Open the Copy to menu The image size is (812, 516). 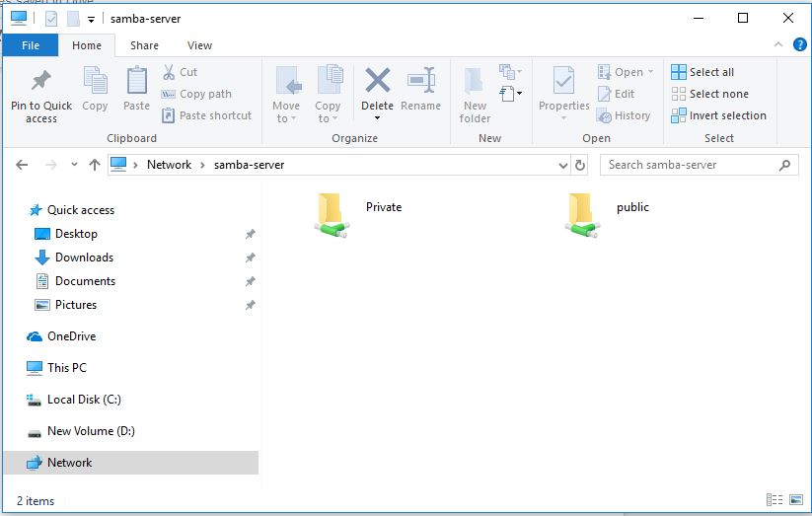coord(328,95)
